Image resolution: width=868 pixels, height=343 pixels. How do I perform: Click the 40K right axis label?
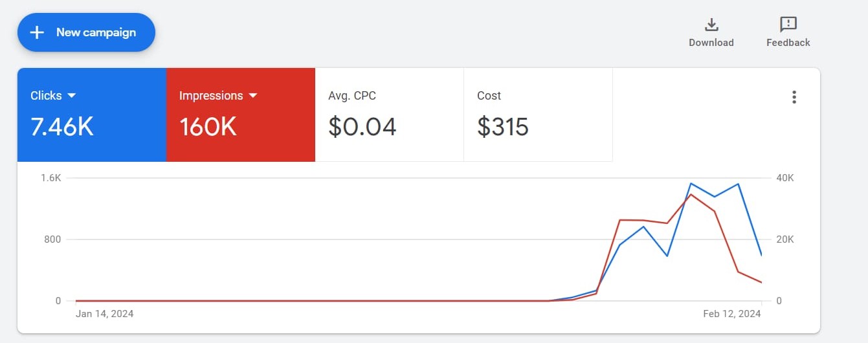tap(785, 178)
